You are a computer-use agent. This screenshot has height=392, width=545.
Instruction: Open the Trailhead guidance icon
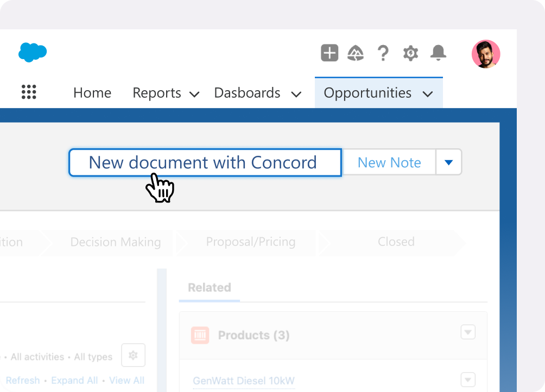356,53
